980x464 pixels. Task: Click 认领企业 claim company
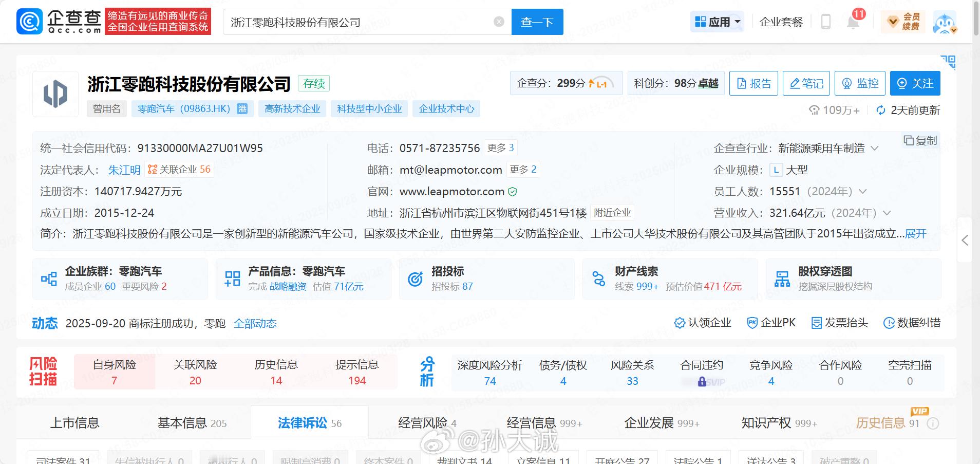click(703, 323)
